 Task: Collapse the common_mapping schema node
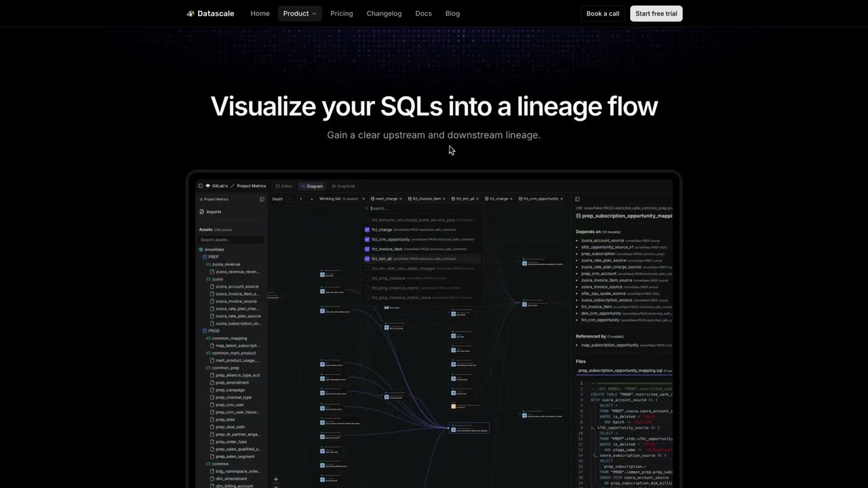(208, 338)
